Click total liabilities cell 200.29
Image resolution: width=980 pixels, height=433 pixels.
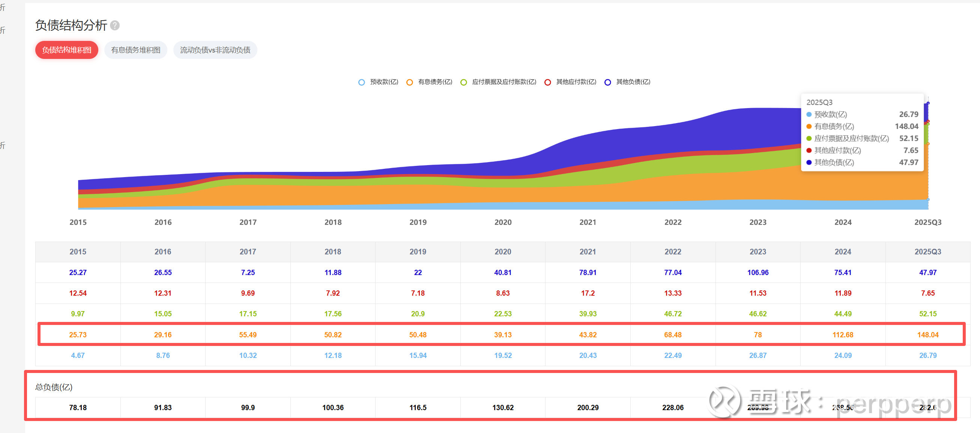(x=588, y=407)
